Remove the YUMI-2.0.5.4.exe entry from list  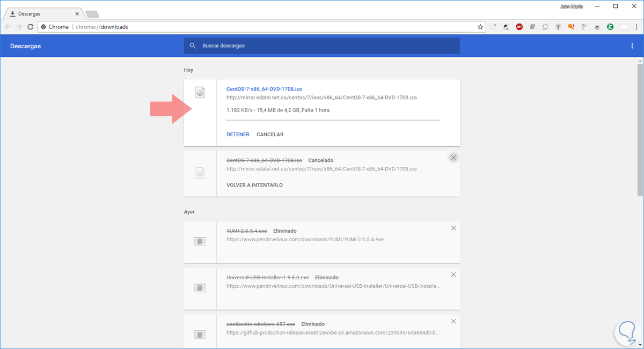point(453,228)
